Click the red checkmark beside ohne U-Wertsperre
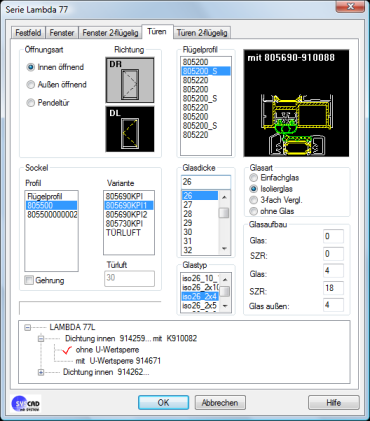This screenshot has height=421, width=370. pyautogui.click(x=67, y=350)
